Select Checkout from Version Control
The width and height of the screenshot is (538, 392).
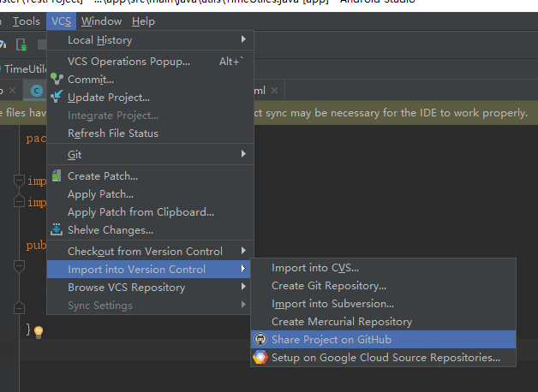(150, 251)
